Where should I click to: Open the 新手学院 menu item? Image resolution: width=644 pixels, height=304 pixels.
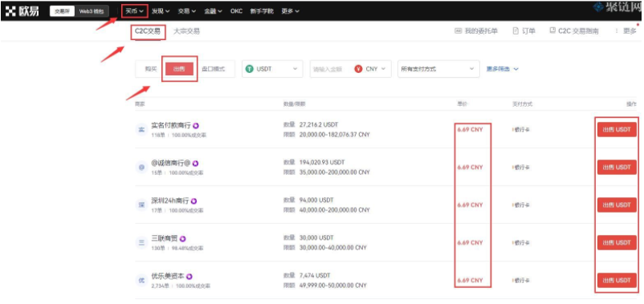pyautogui.click(x=262, y=11)
